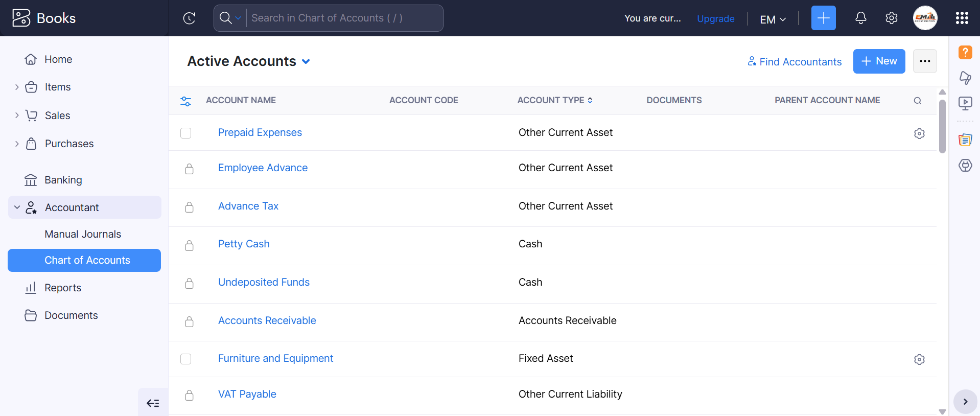This screenshot has width=980, height=416.
Task: Open the Petty Cash account
Action: (244, 244)
